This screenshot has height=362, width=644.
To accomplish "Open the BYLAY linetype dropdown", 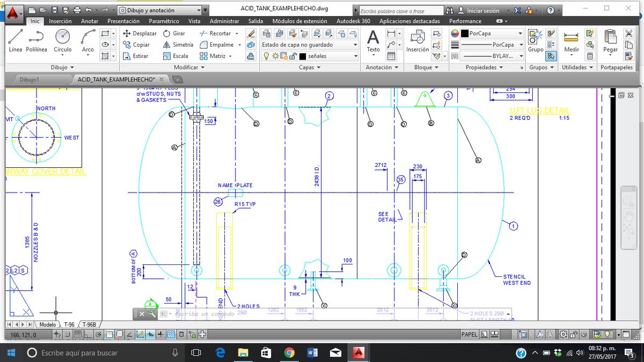I will 491,56.
